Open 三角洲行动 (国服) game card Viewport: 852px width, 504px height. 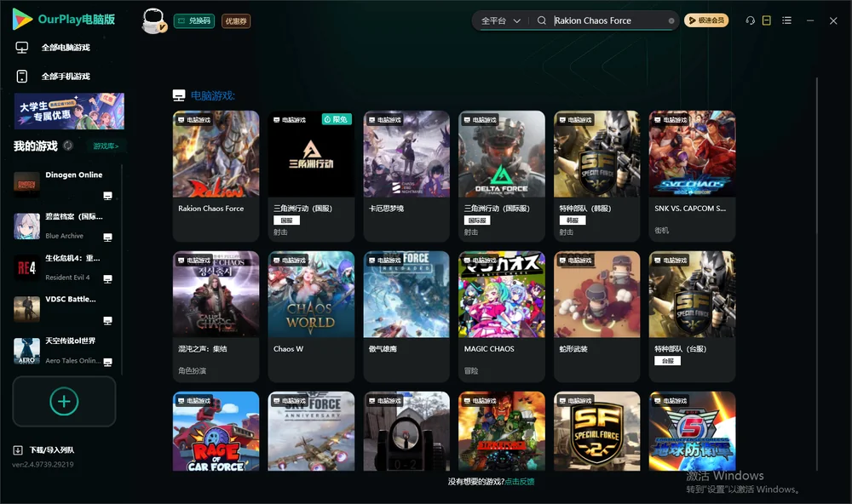tap(311, 176)
